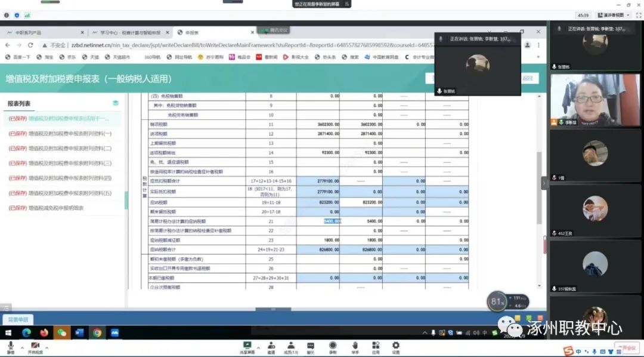The height and width of the screenshot is (357, 644).
Task: Start recording from meeting toolbar
Action: pyautogui.click(x=333, y=347)
